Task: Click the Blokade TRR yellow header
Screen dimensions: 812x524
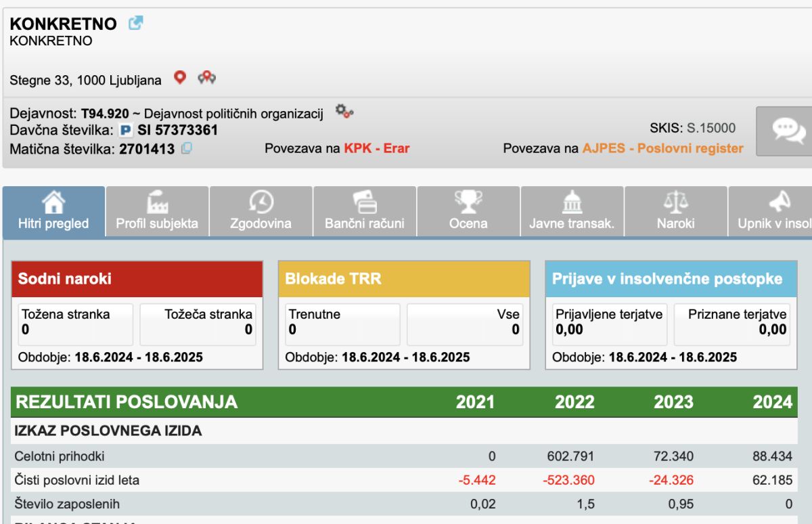Action: [404, 279]
